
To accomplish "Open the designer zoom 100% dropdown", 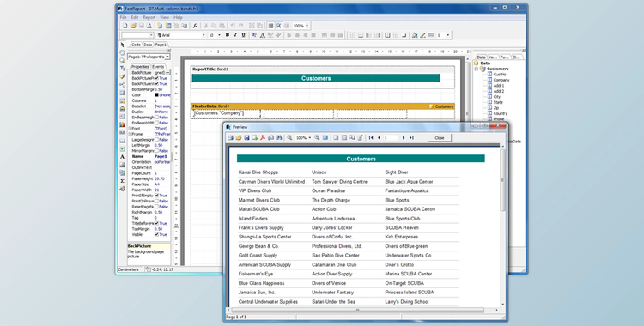I will 307,26.
